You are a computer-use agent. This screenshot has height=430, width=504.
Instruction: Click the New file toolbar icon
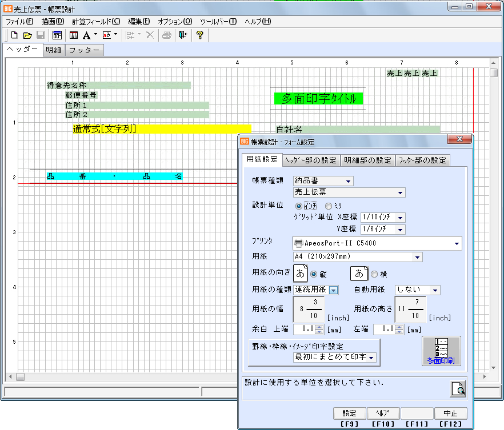(x=15, y=35)
